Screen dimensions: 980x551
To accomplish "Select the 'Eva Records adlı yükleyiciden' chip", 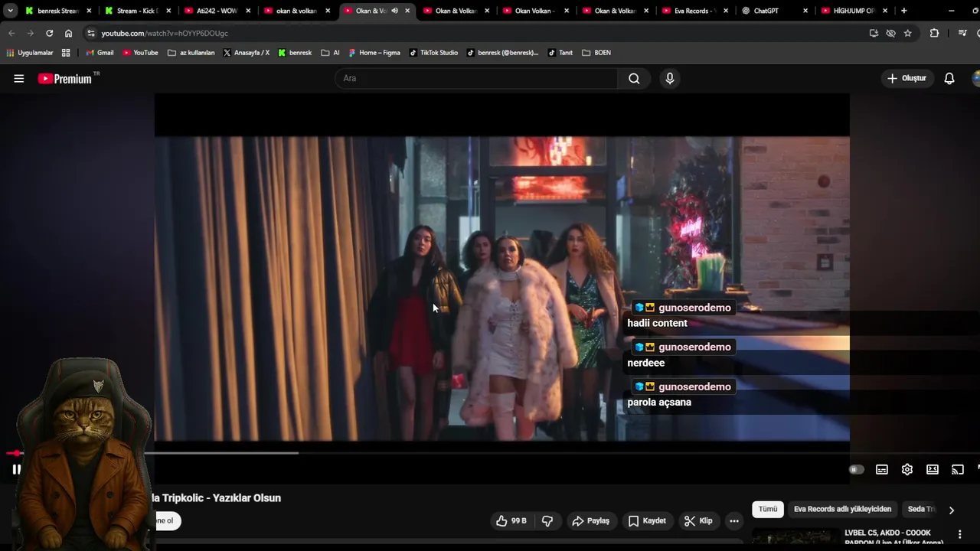I will pos(843,509).
